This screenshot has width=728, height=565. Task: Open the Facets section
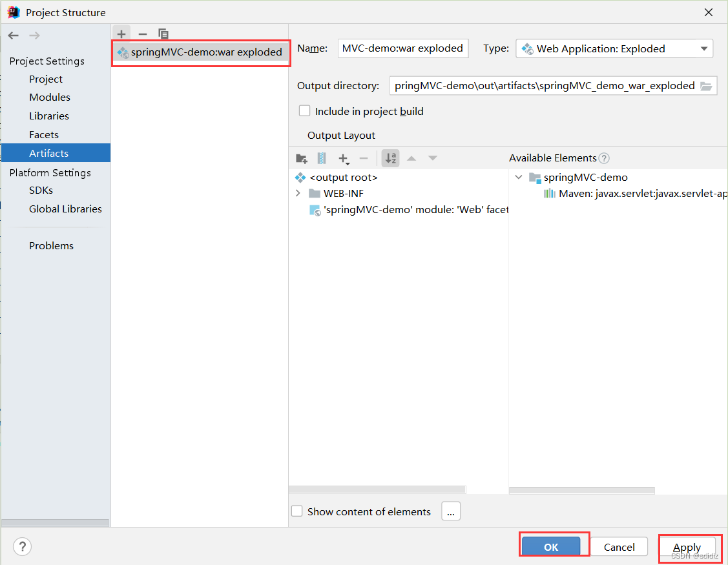(x=44, y=135)
